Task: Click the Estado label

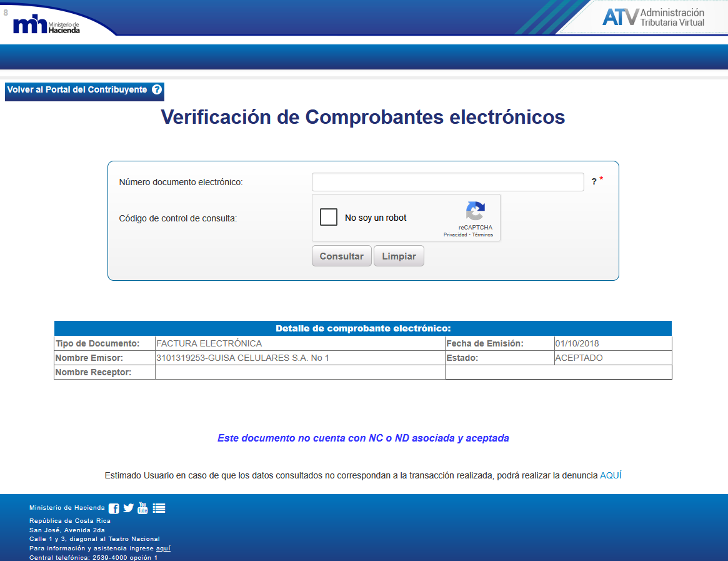Action: (x=462, y=358)
